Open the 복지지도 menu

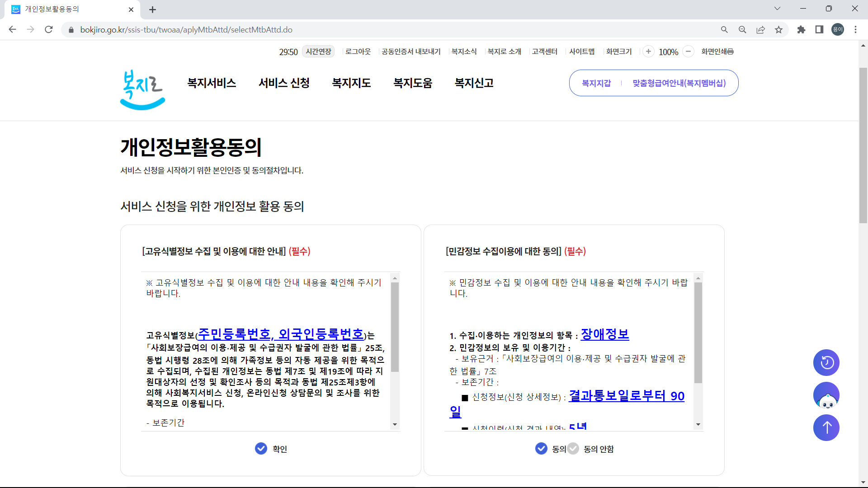[x=351, y=83]
